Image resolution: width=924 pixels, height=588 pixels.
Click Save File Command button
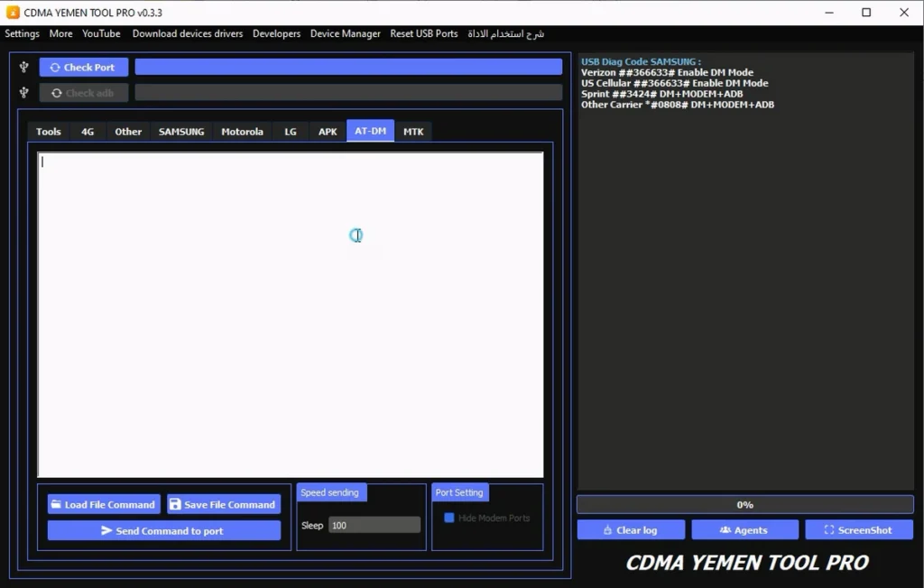[224, 504]
